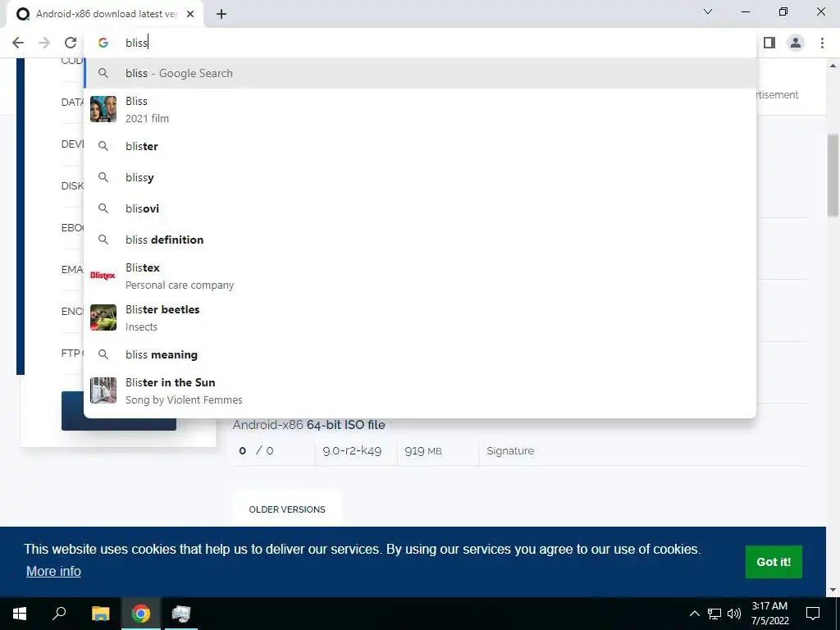Select 'bliss - Google Search' suggestion

click(420, 73)
